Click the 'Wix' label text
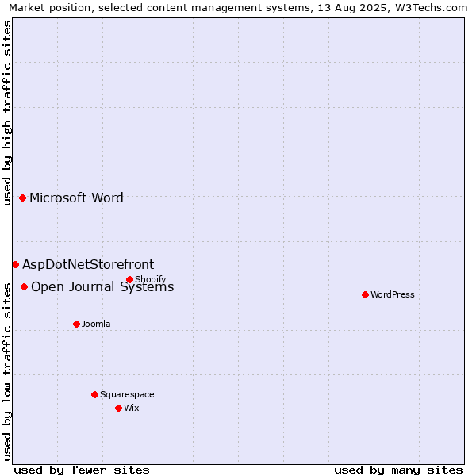Screen dimensions: 476x476 coord(132,408)
